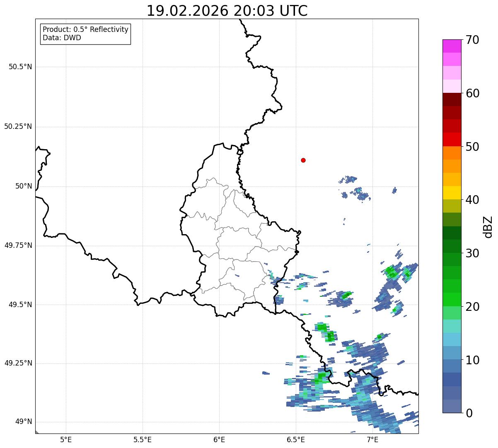Click the colorbar tick label 20
The image size is (498, 448).
(x=472, y=307)
